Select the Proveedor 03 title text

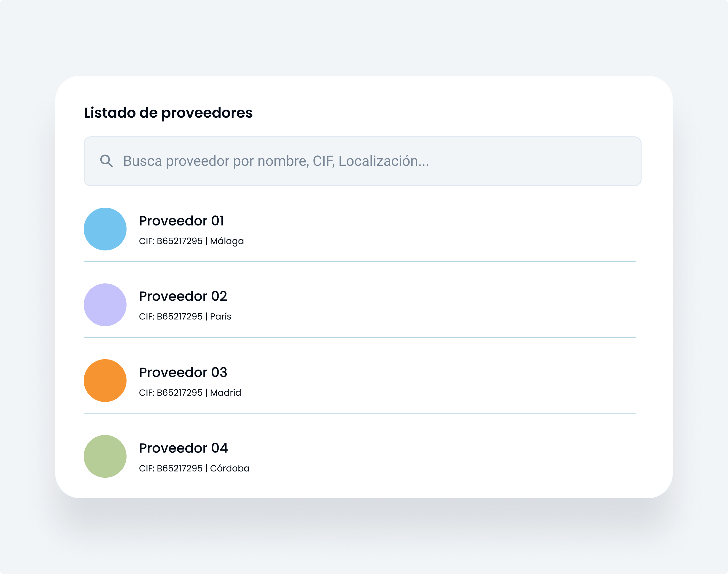pos(183,372)
